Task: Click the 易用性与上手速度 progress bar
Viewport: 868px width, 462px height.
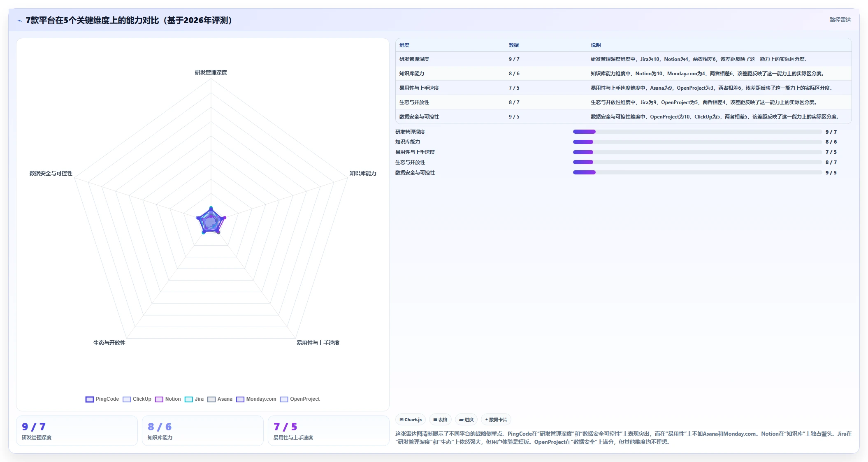Action: point(697,152)
